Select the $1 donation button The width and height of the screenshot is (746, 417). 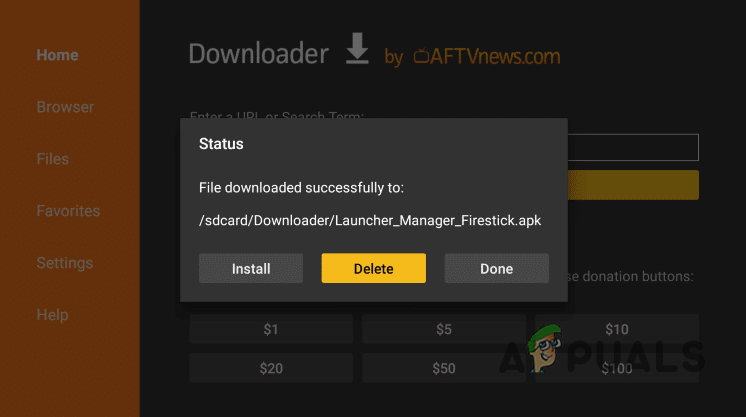coord(271,329)
